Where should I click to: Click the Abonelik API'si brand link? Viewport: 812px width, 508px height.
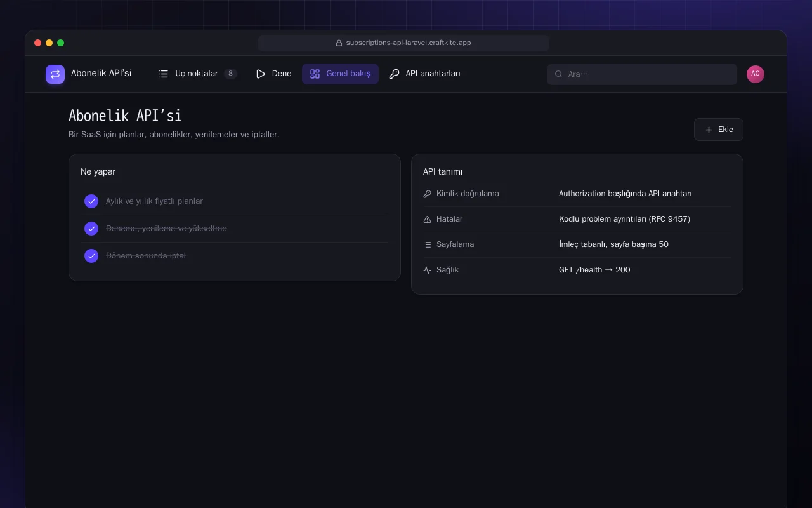point(89,74)
